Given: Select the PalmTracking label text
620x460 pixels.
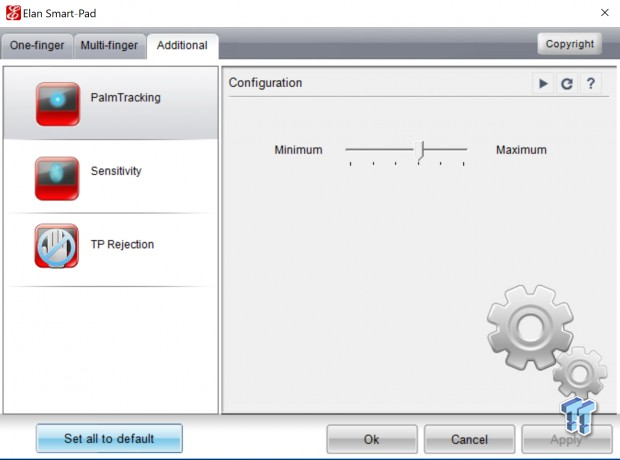Looking at the screenshot, I should tap(126, 98).
